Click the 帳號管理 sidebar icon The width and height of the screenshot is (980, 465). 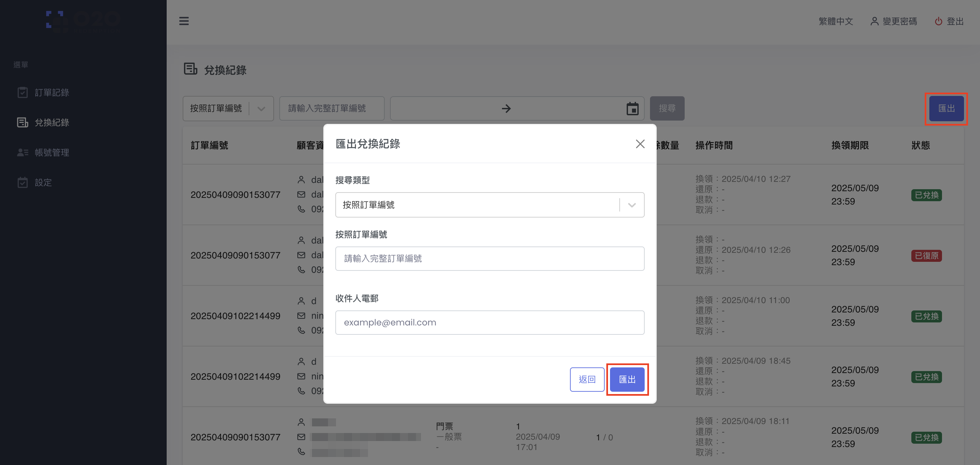click(x=22, y=153)
